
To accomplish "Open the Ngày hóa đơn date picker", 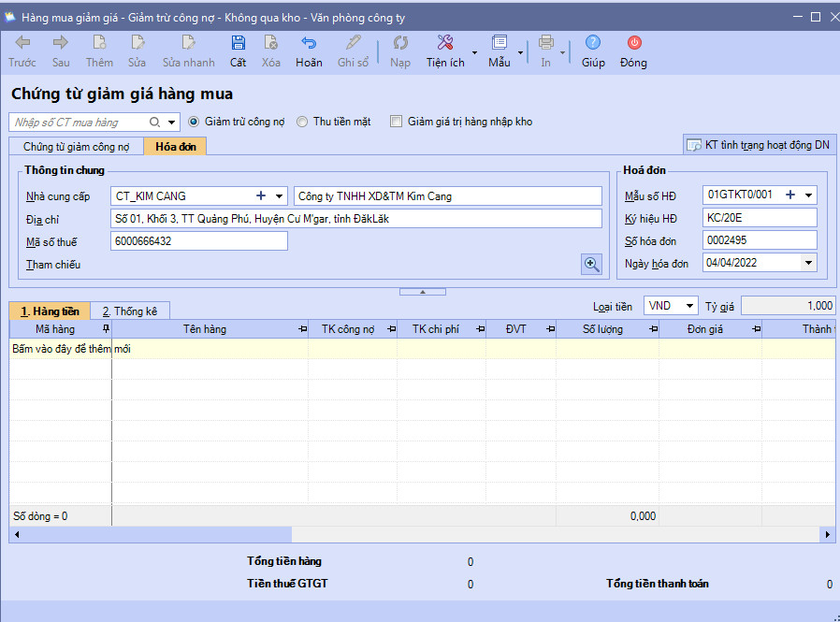I will click(x=808, y=263).
